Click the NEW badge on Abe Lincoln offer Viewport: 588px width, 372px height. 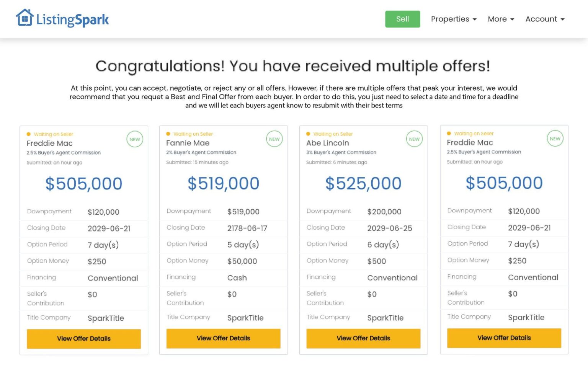pyautogui.click(x=414, y=139)
